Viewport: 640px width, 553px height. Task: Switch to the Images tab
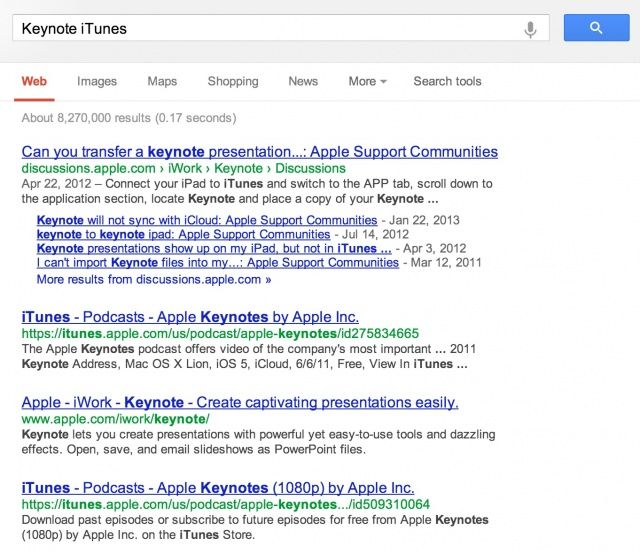click(97, 81)
